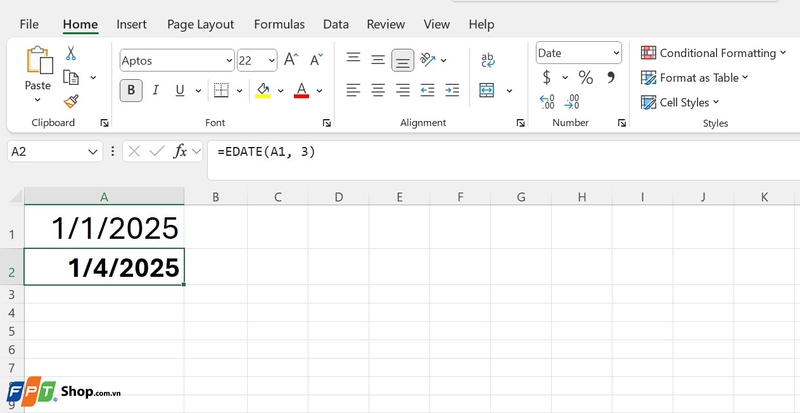Screen dimensions: 800x413
Task: Open Clipboard group dialog launcher
Action: point(105,123)
